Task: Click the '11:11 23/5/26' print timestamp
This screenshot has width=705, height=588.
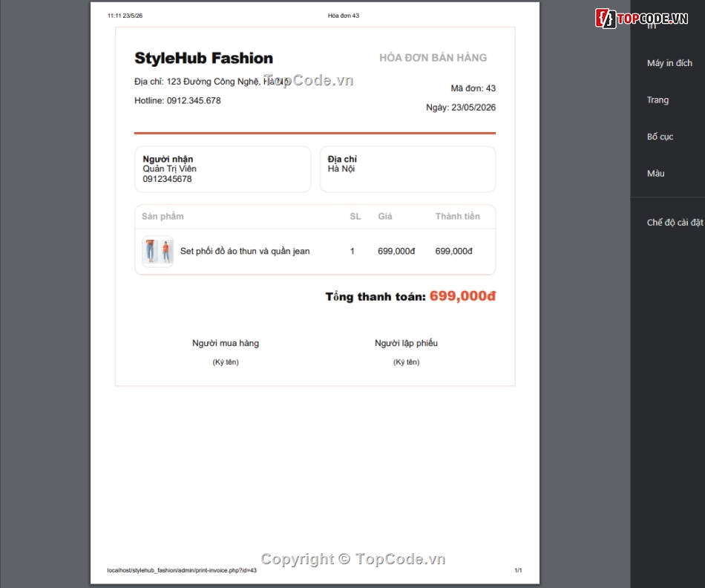Action: 125,16
